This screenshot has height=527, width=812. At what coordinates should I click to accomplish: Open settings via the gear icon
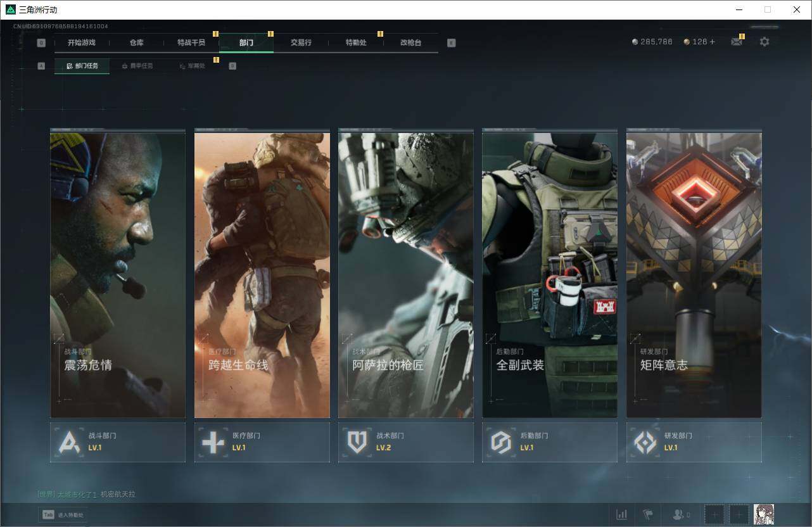click(x=764, y=42)
